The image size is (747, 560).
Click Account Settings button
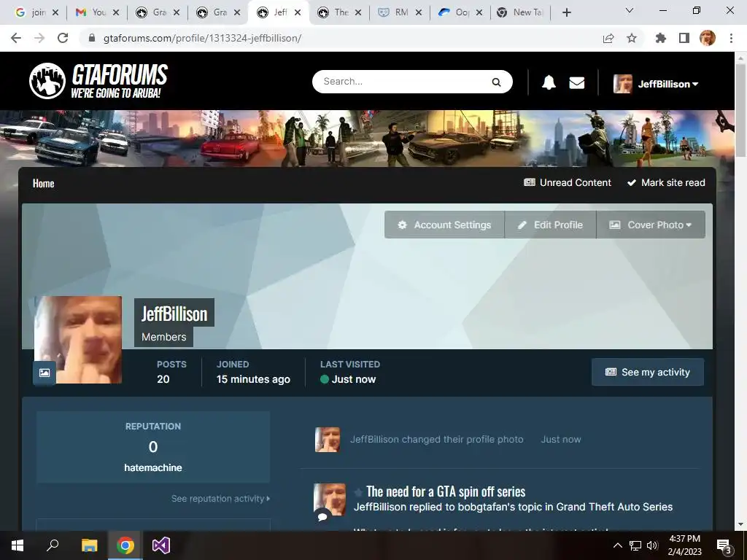coord(444,225)
